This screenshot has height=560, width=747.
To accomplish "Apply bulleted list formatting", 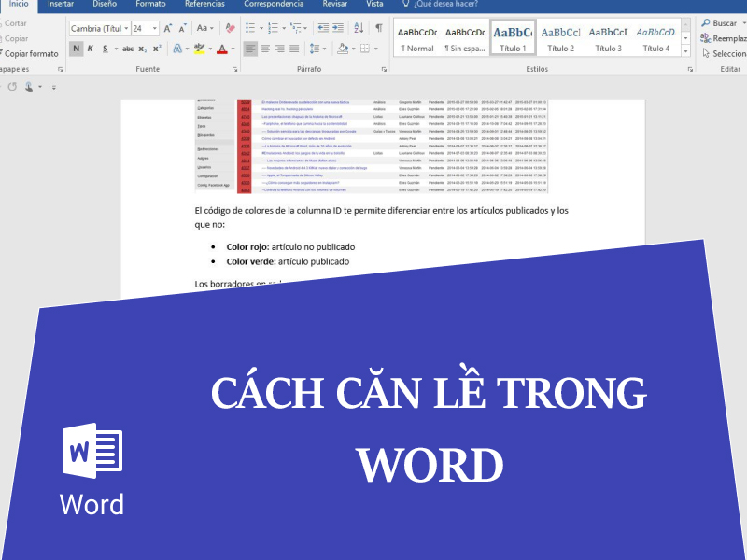I will tap(250, 28).
